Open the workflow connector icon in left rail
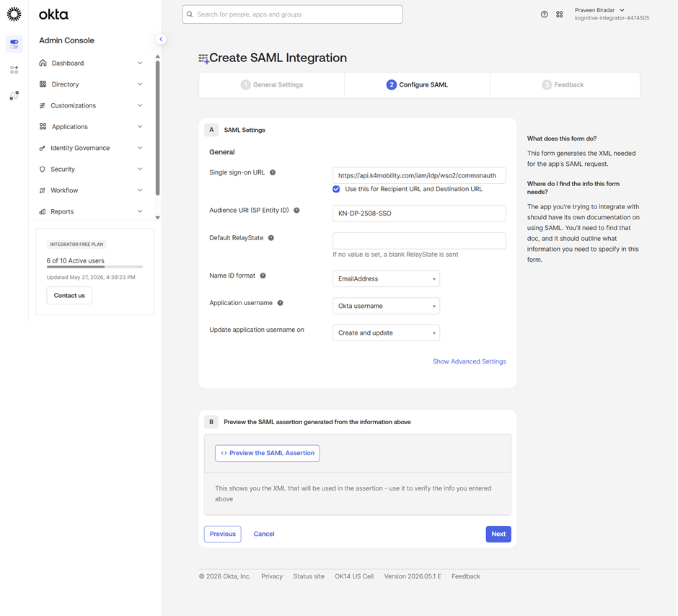The image size is (678, 616). 14,95
